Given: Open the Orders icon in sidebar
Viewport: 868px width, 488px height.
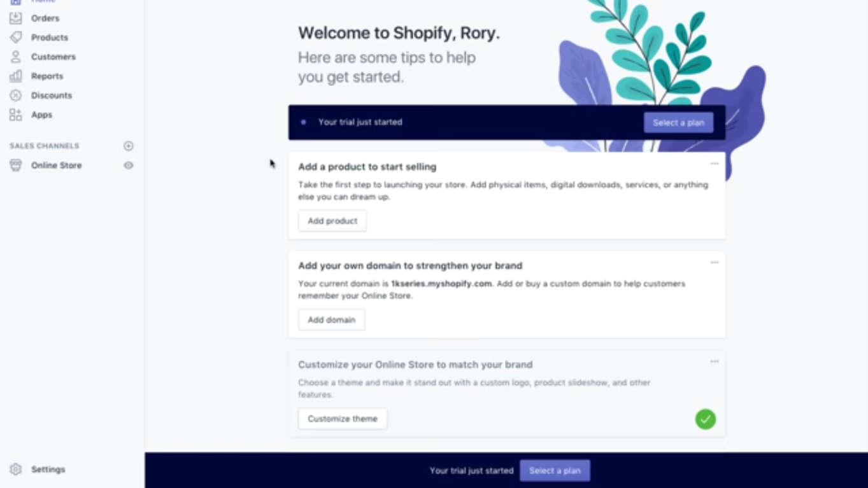Looking at the screenshot, I should pos(15,18).
